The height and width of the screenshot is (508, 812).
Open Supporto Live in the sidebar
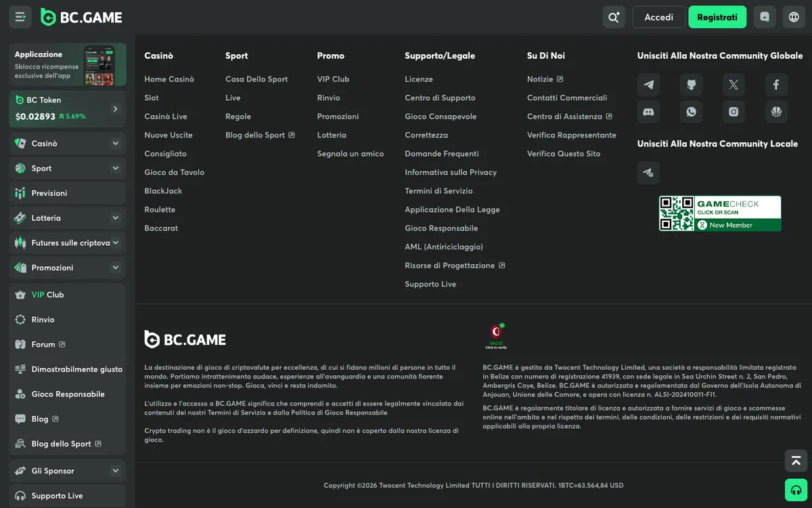tap(68, 496)
